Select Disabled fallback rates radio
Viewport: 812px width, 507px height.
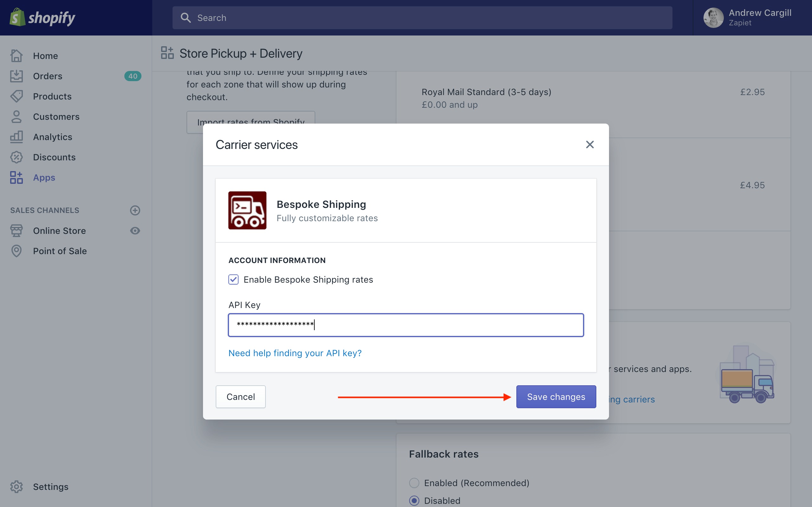coord(414,501)
